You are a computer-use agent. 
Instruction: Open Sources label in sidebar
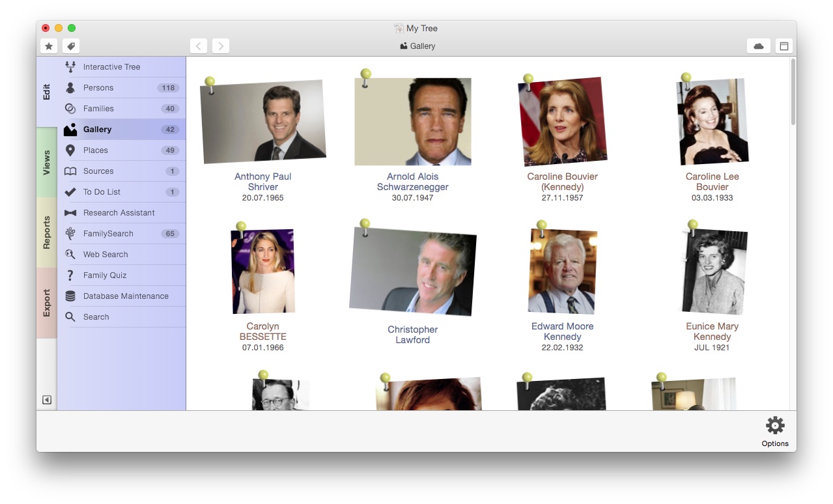click(98, 171)
